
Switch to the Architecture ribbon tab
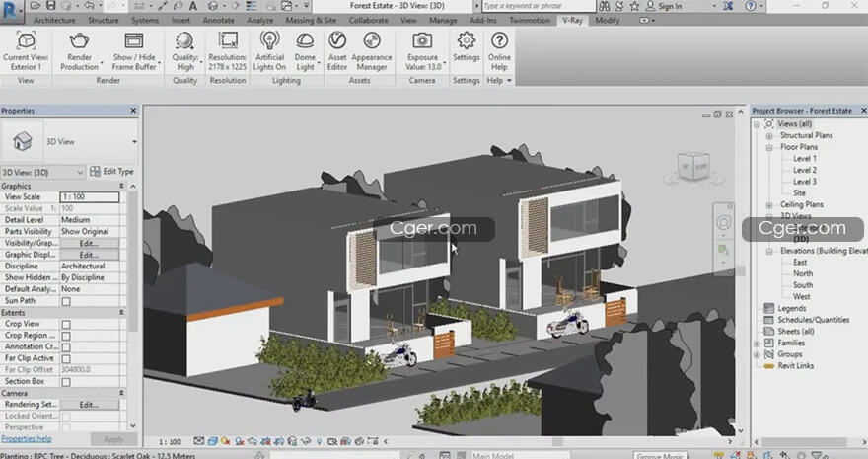(52, 20)
